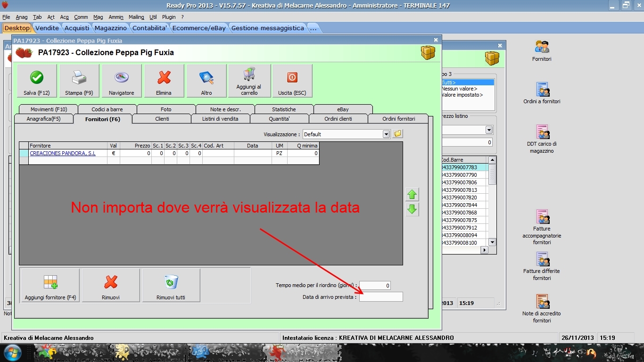The width and height of the screenshot is (644, 362).
Task: Open the Altro magnifier icon
Action: pos(206,77)
